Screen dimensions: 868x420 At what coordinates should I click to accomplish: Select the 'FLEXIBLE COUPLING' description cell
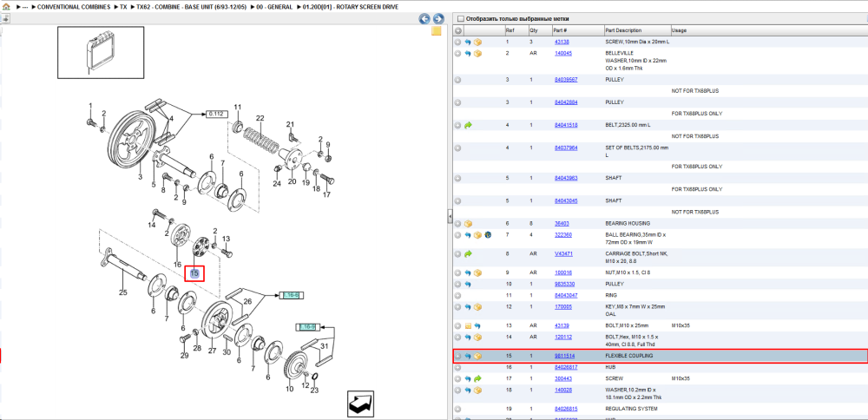628,357
